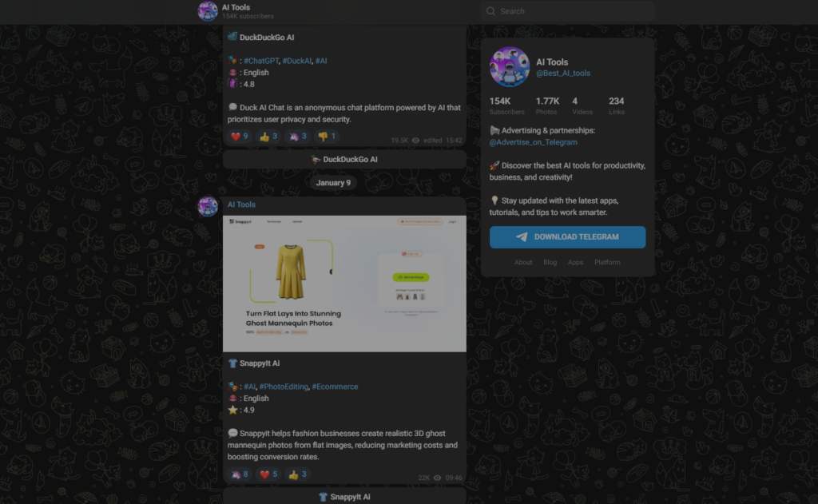Open the DuckDuckGo AI link button
This screenshot has height=504, width=818.
[344, 160]
